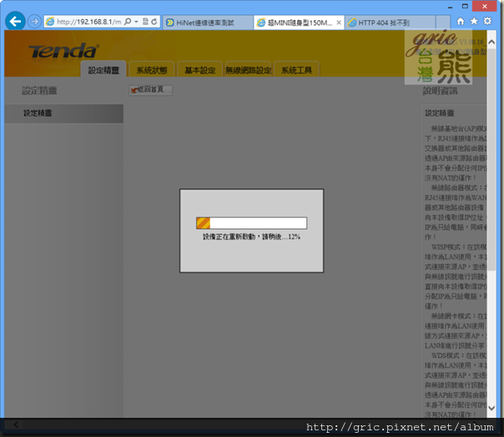Screen dimensions: 504x437
Task: Click the 設備正在重新啟動 status text
Action: [x=251, y=237]
